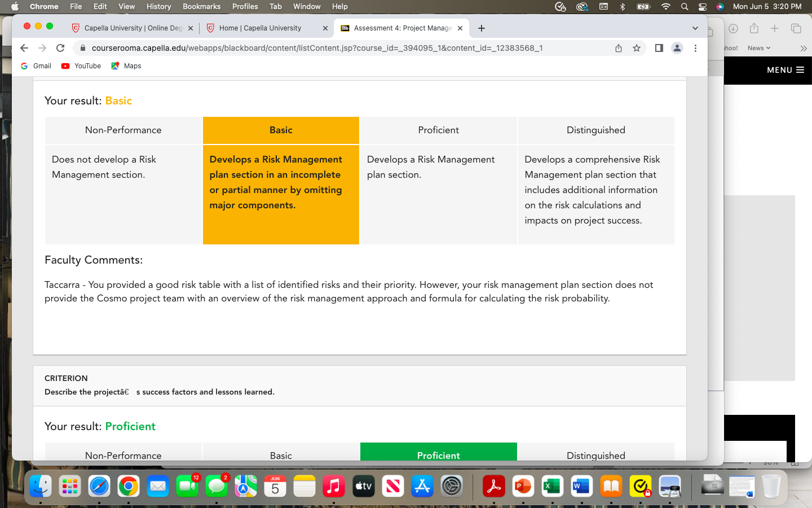Open App Store from the Dock
Viewport: 812px width, 508px height.
tap(422, 486)
